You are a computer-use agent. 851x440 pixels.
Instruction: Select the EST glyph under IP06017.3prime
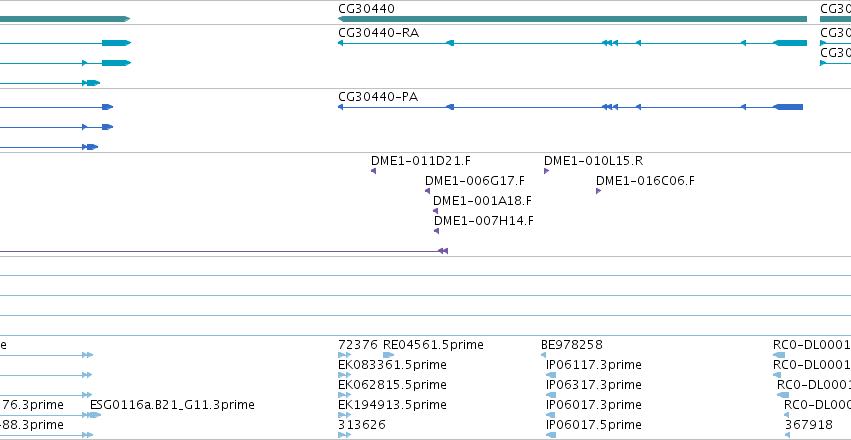(x=551, y=415)
